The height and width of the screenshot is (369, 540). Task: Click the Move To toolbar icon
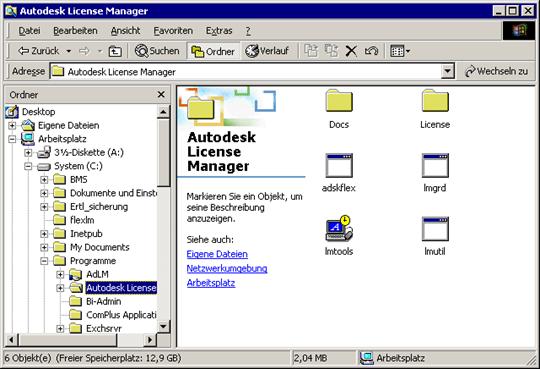click(x=311, y=51)
